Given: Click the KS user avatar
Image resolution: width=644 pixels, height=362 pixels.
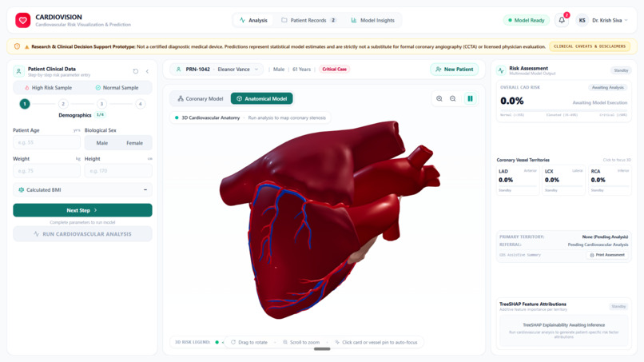Looking at the screenshot, I should tap(582, 20).
